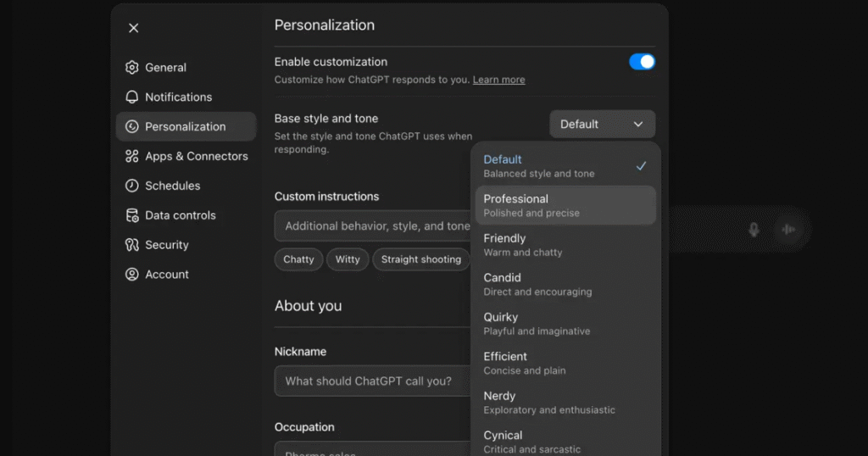Add the Chatty trait chip
The image size is (868, 456).
pos(298,259)
